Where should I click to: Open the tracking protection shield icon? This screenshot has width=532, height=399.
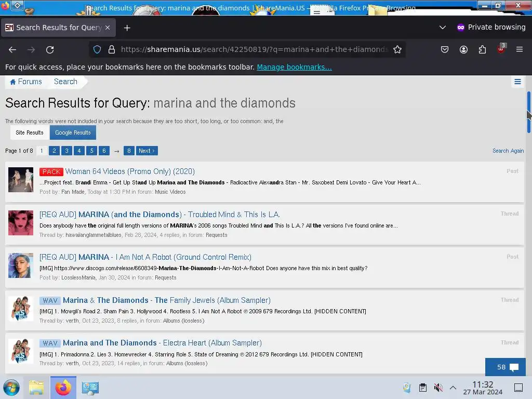tap(97, 49)
